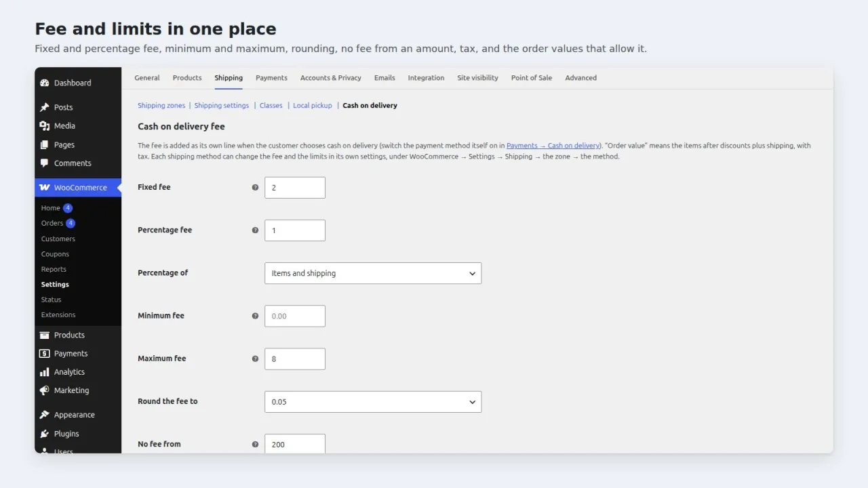Click the Maximum fee input field
The image size is (868, 488).
tap(295, 359)
